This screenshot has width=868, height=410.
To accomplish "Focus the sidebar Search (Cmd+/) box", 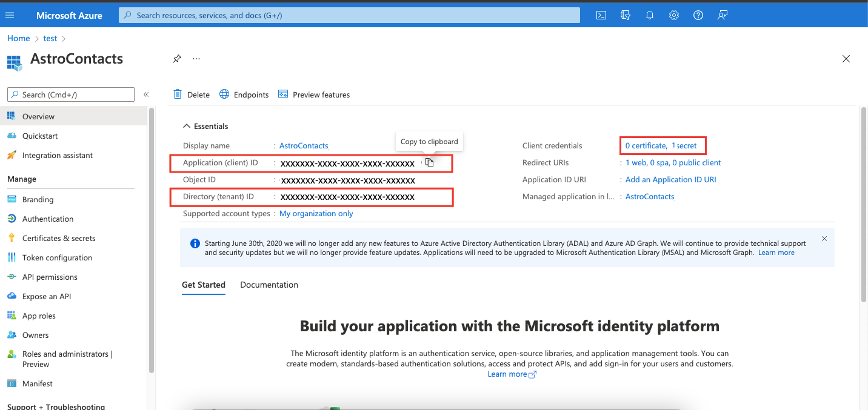I will (71, 94).
